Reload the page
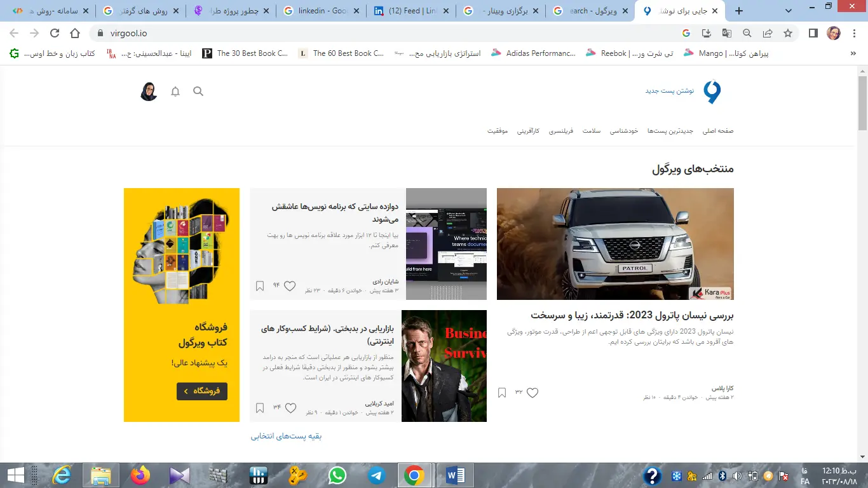This screenshot has height=488, width=868. tap(55, 33)
